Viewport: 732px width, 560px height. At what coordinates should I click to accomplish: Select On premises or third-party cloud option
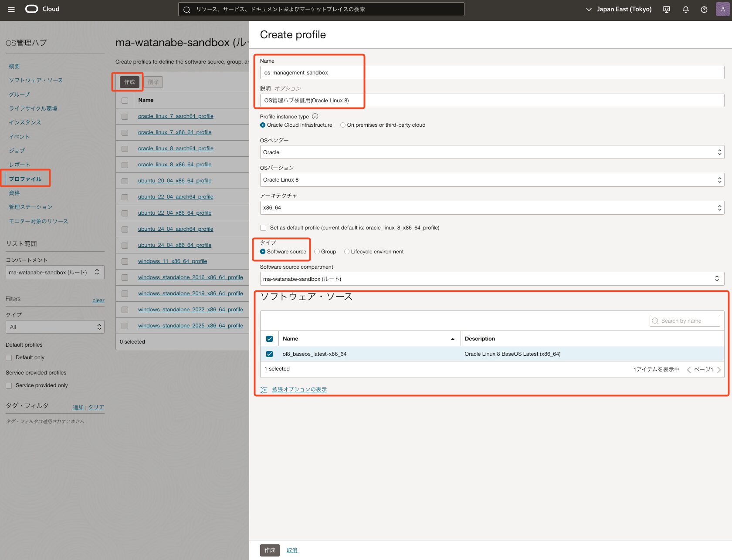[343, 125]
